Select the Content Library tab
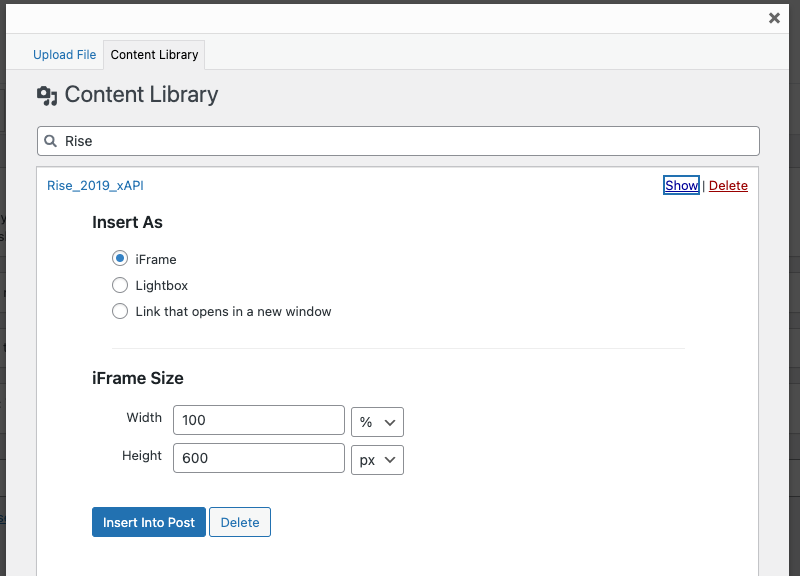Viewport: 800px width, 576px height. point(154,55)
